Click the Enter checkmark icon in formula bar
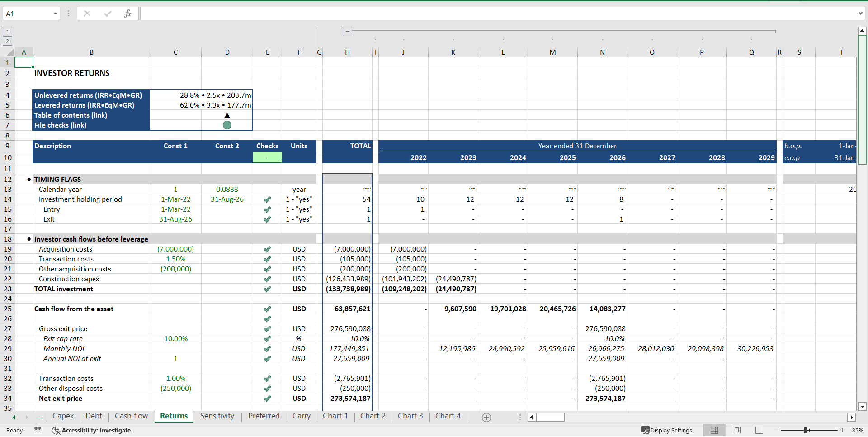868x437 pixels. point(108,14)
